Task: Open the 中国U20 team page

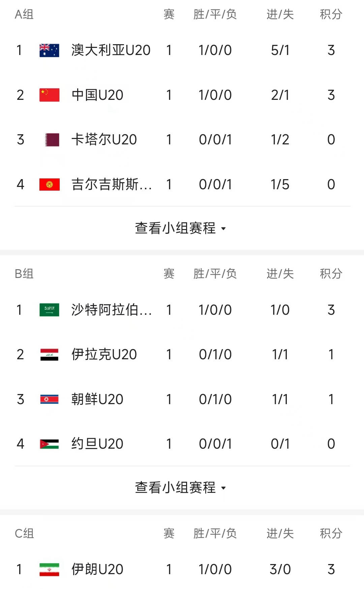Action: pos(97,95)
